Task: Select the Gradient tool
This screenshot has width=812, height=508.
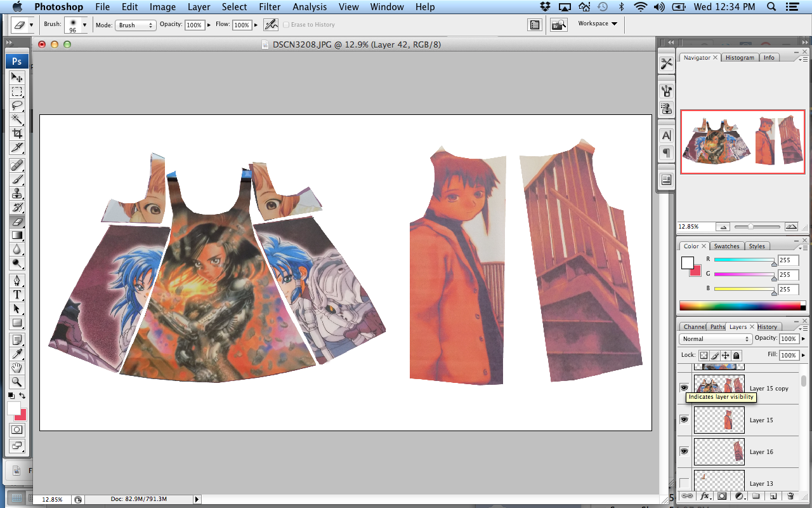Action: coord(17,236)
